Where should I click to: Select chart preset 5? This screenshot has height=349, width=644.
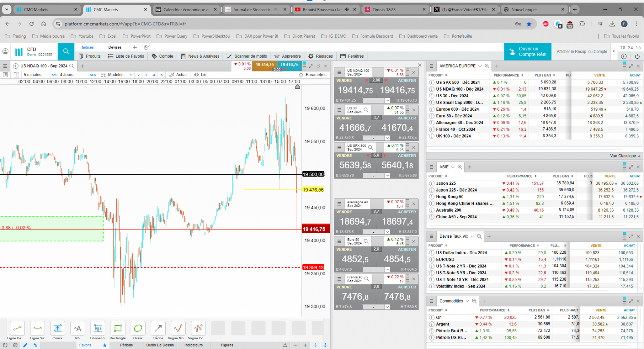[x=162, y=75]
